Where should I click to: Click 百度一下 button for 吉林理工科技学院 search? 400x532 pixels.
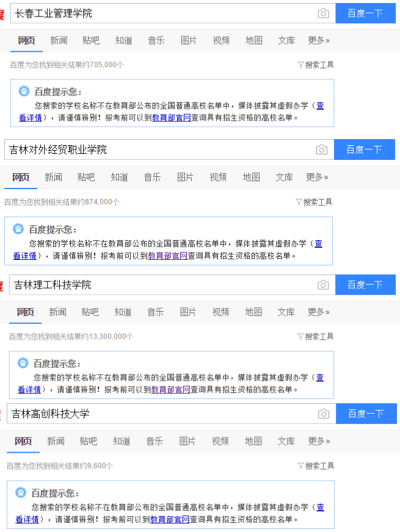tap(365, 285)
